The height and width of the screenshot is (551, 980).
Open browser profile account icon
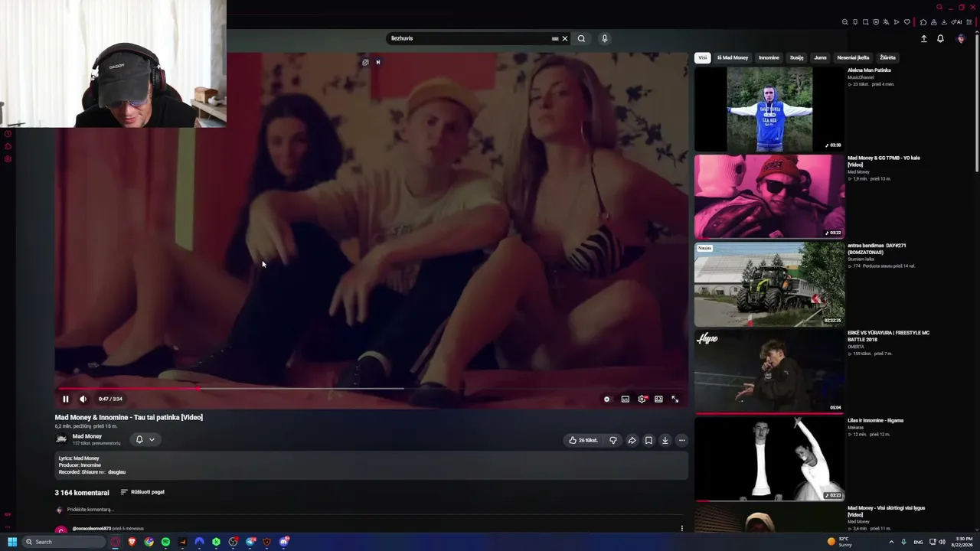pyautogui.click(x=933, y=22)
